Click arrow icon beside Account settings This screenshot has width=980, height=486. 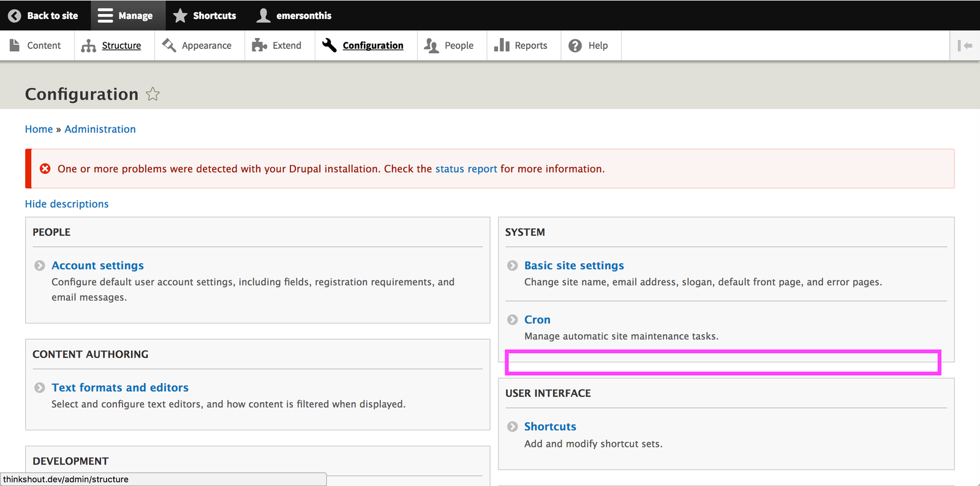(40, 266)
